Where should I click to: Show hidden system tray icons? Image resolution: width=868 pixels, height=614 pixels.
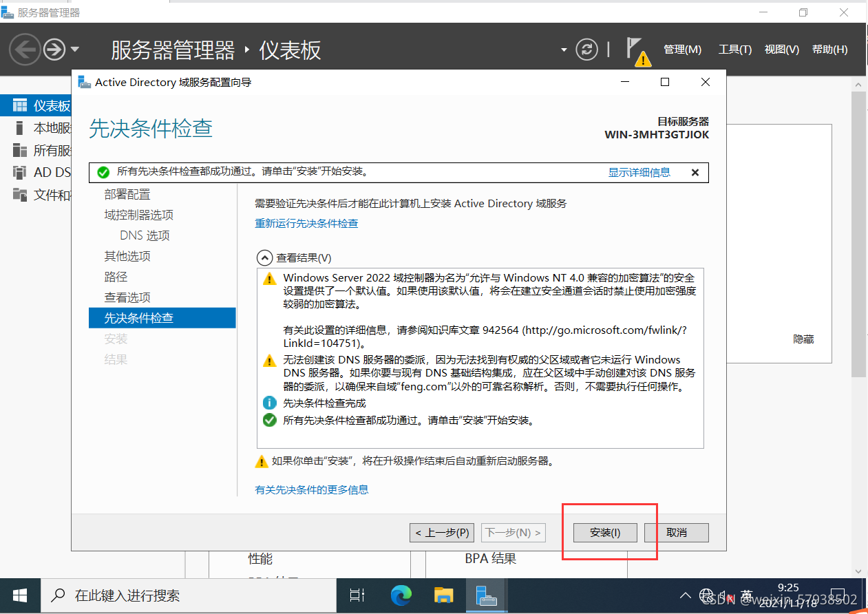[685, 595]
